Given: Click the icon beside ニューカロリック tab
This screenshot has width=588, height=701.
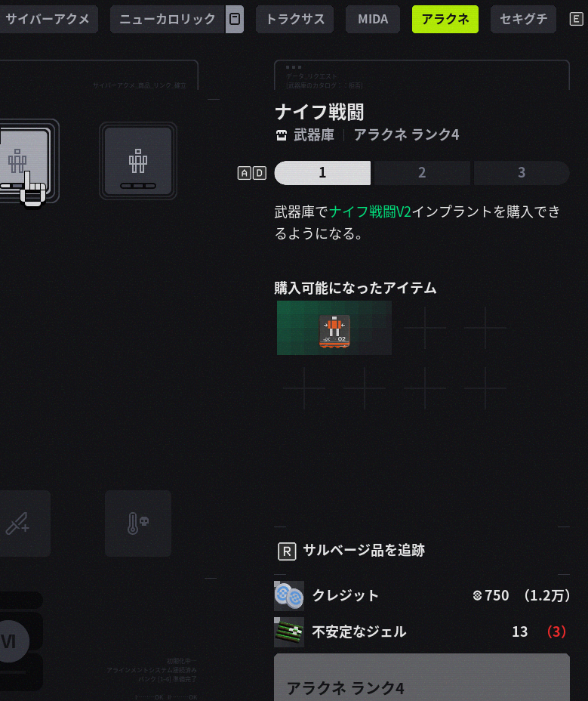Looking at the screenshot, I should point(235,19).
